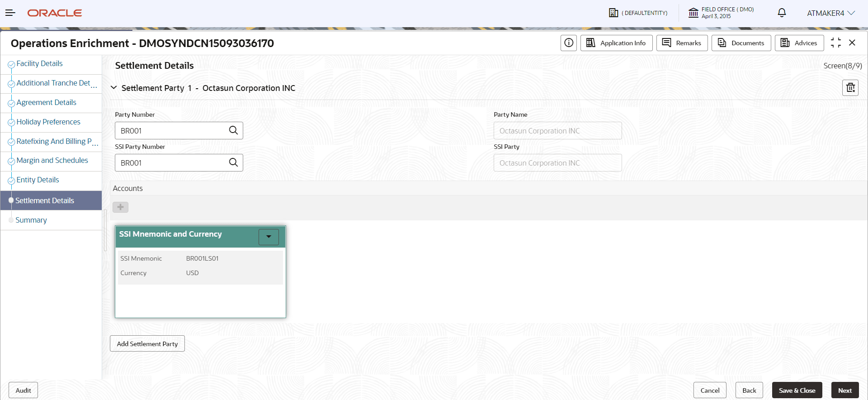Click the Party Name field

(557, 131)
